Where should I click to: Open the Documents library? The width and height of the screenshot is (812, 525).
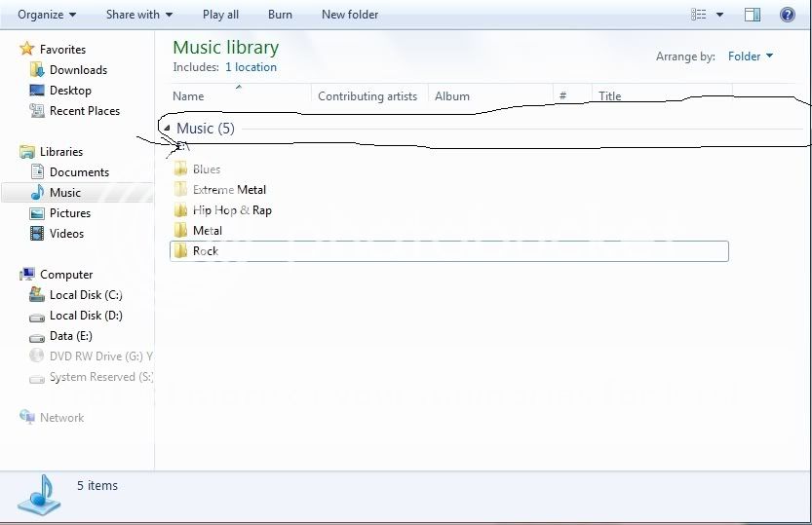pyautogui.click(x=79, y=172)
